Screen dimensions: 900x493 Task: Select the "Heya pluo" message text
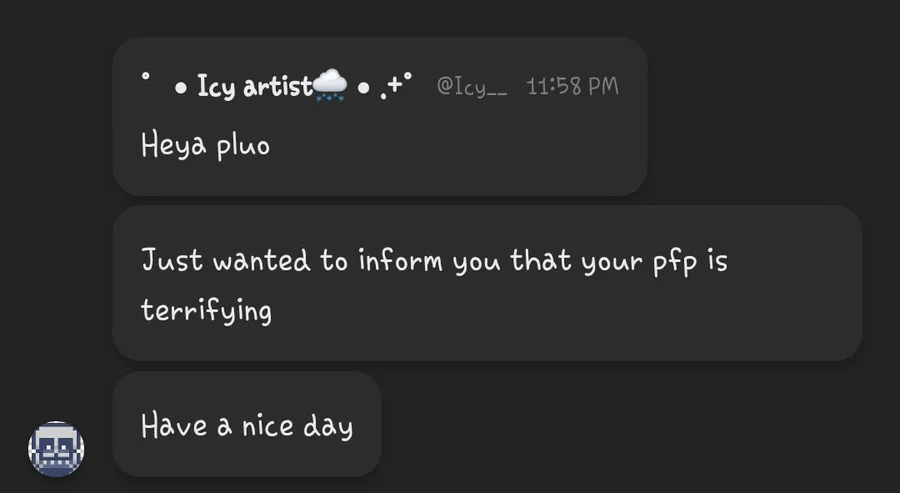coord(205,145)
